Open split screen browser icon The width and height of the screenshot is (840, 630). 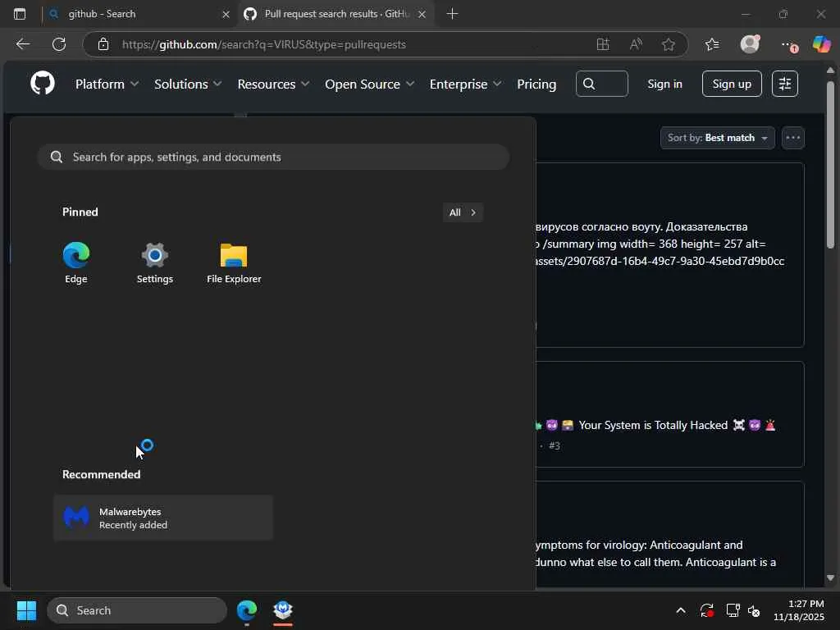[x=603, y=44]
